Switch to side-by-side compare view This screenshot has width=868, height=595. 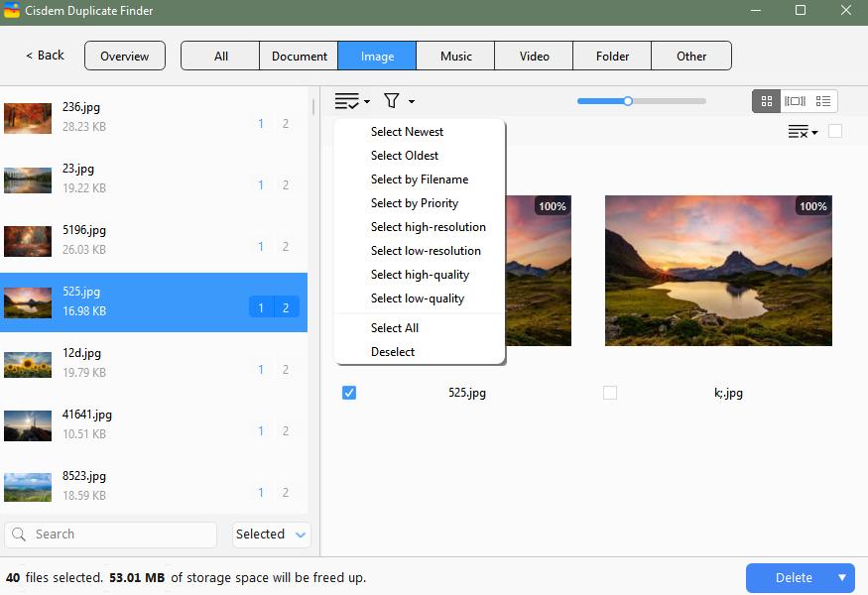(x=795, y=100)
